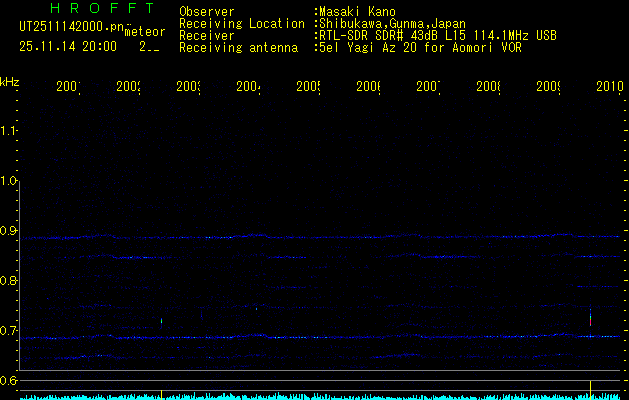Click the meteor label text

tap(144, 33)
